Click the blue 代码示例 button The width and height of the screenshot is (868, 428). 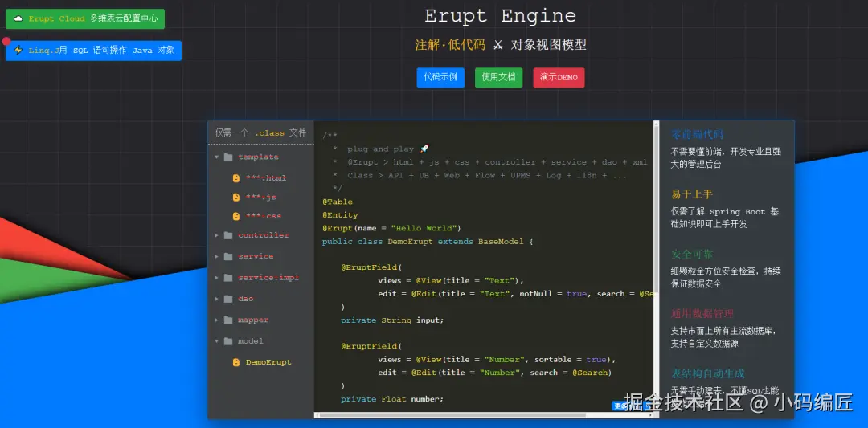click(440, 77)
